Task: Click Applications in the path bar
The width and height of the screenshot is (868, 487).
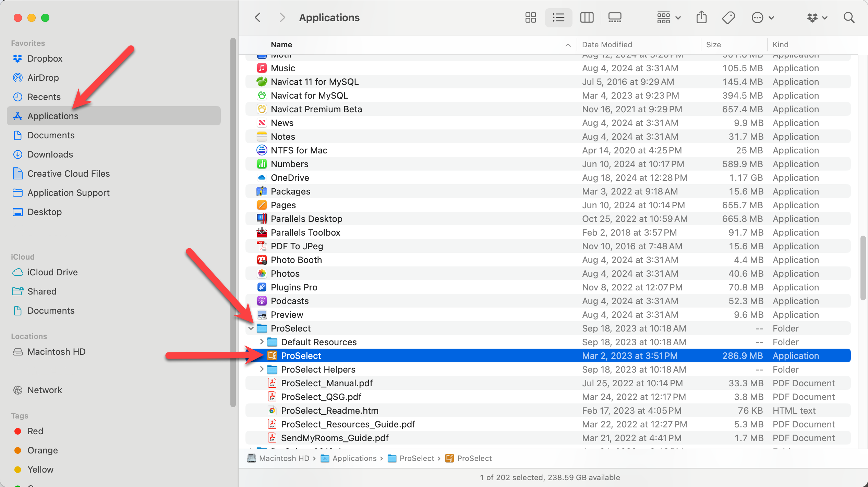Action: pyautogui.click(x=354, y=458)
